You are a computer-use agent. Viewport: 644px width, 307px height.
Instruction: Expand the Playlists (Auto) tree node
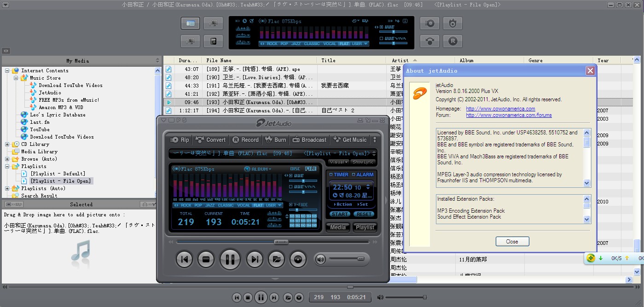7,188
